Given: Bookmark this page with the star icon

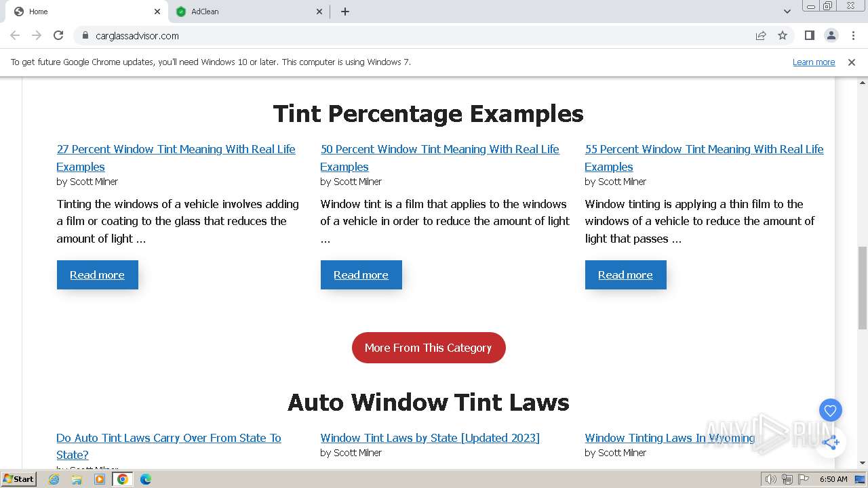Looking at the screenshot, I should pos(783,35).
